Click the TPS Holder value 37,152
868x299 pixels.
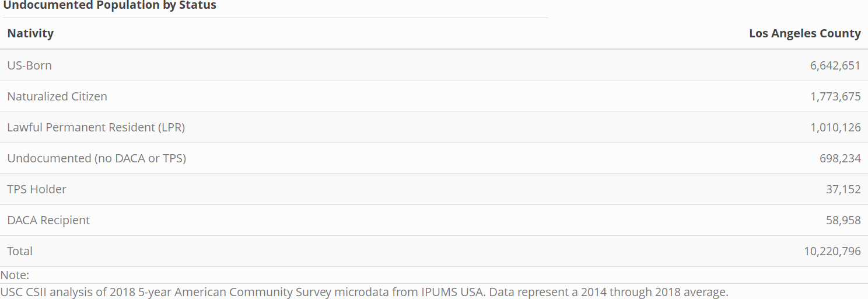(x=843, y=189)
